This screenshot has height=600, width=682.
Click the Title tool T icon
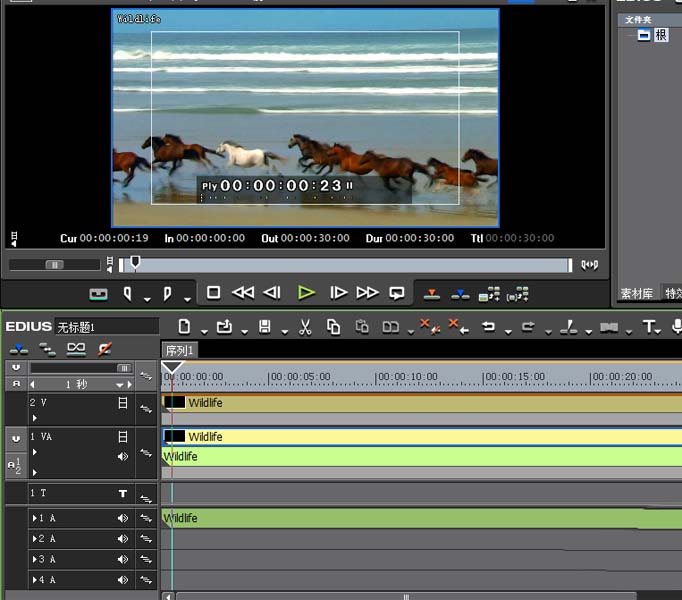tap(649, 327)
